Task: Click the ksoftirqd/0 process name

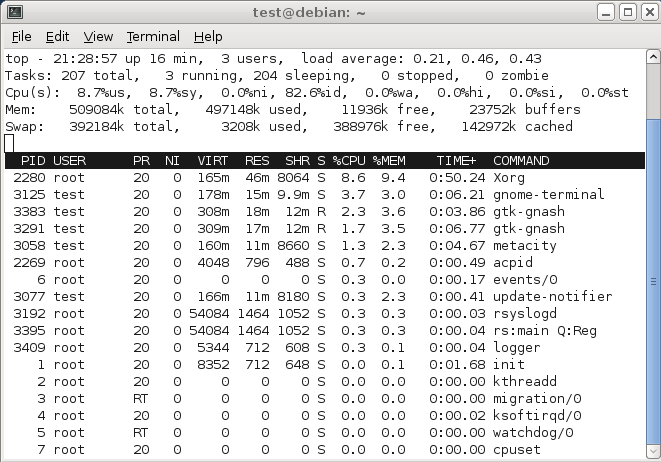Action: coord(537,416)
